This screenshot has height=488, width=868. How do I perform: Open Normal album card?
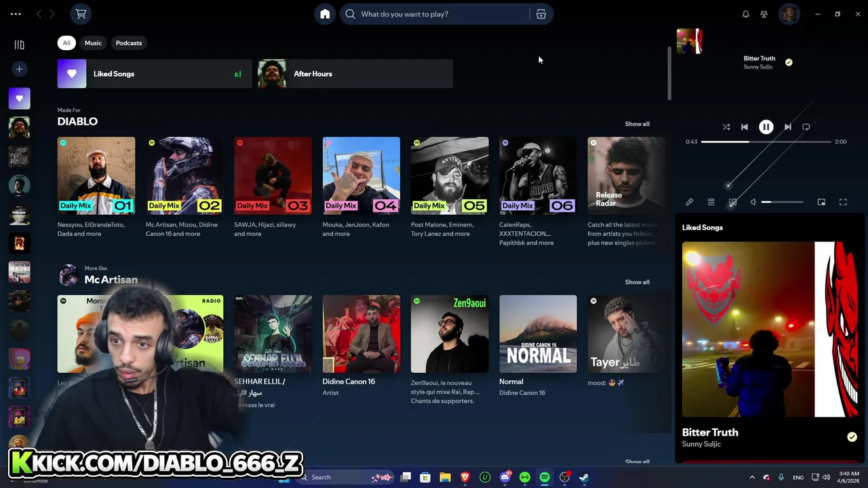click(x=538, y=346)
